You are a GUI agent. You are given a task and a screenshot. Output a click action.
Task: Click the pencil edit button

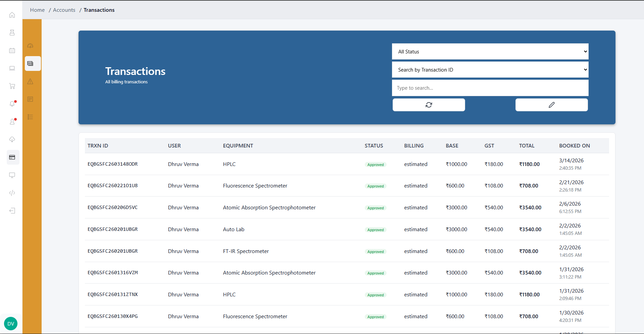551,105
